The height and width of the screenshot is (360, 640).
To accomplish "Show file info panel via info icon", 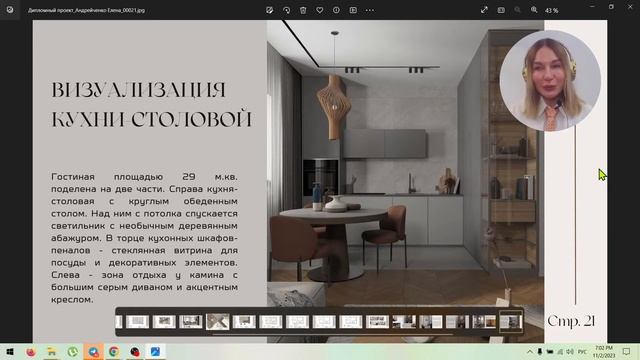I will [x=336, y=10].
